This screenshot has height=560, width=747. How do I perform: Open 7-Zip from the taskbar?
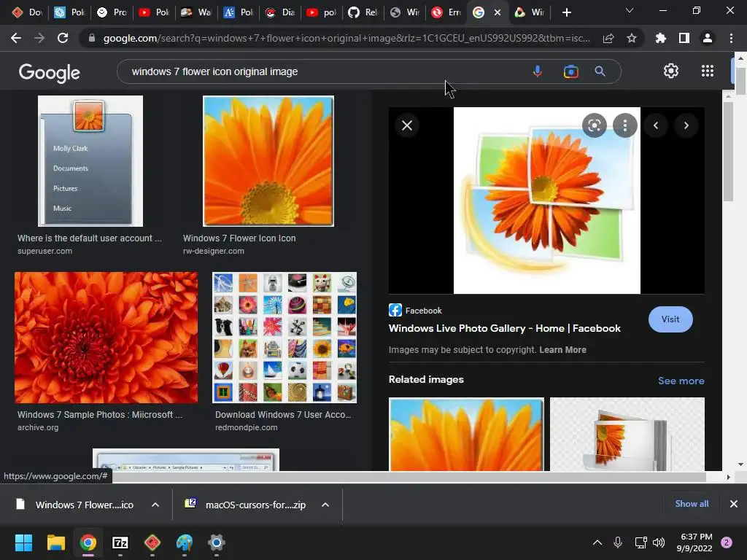[120, 542]
